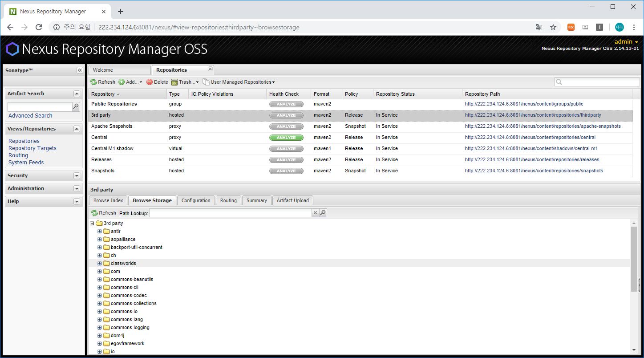The height and width of the screenshot is (358, 644).
Task: Expand the backport-util-concurrent folder
Action: point(100,248)
